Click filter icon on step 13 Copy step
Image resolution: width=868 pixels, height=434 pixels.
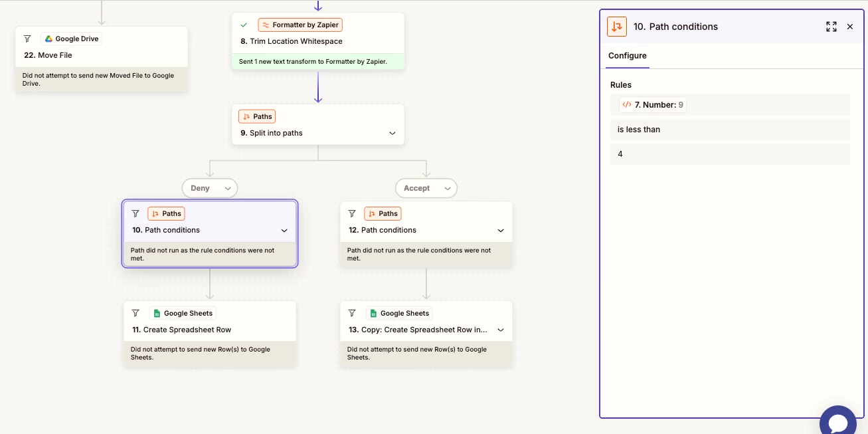tap(352, 313)
